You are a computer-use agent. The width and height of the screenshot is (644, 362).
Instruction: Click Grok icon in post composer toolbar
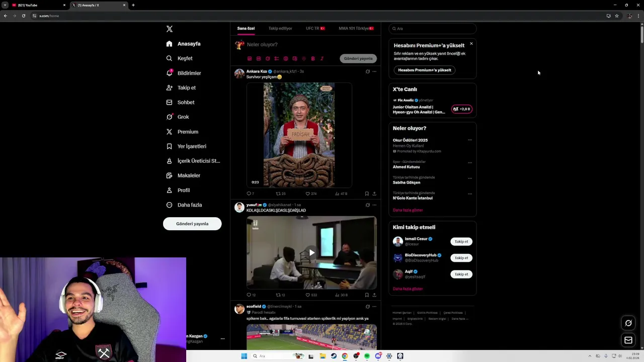click(x=268, y=59)
